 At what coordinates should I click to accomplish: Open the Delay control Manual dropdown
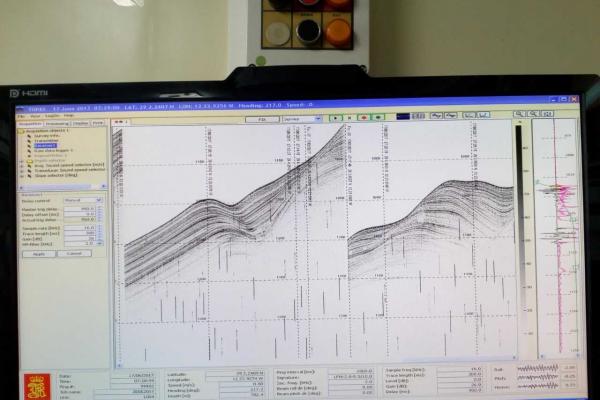tap(83, 200)
